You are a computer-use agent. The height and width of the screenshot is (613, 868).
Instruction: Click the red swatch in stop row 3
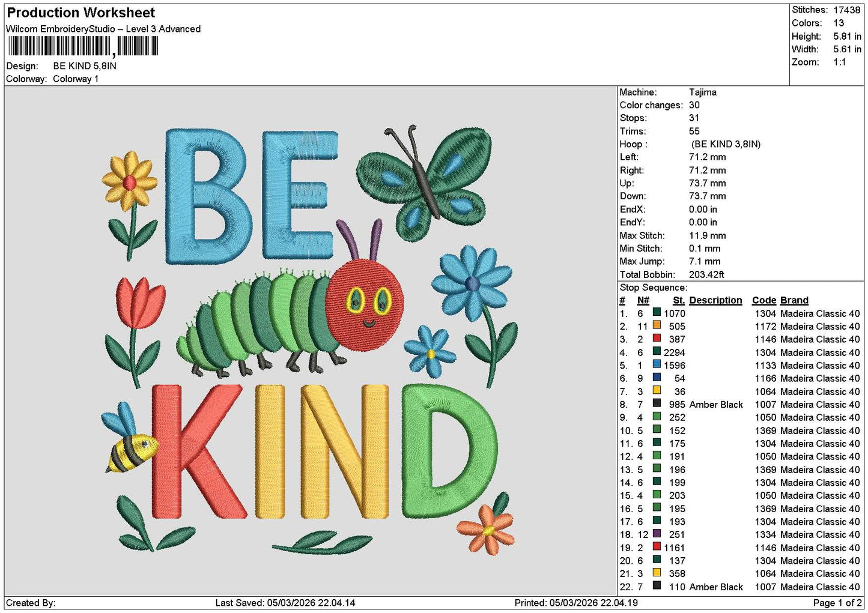[657, 339]
